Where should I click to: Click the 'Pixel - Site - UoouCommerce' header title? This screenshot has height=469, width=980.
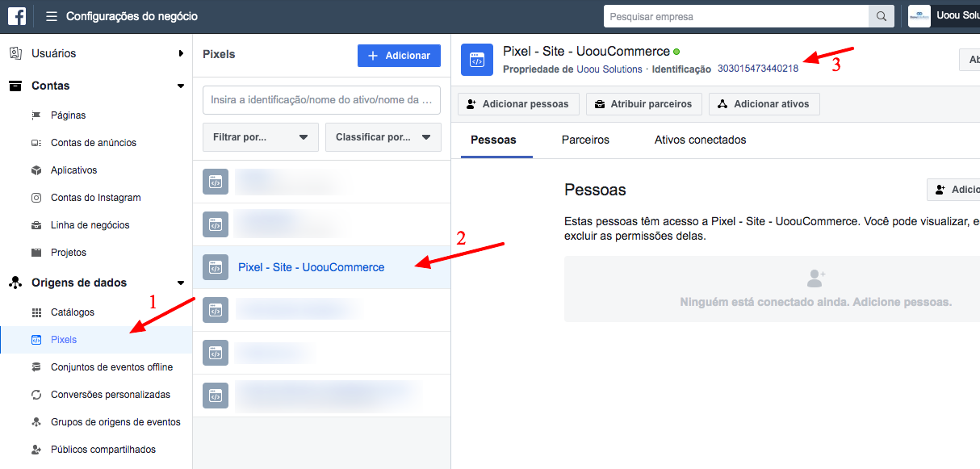click(x=586, y=51)
